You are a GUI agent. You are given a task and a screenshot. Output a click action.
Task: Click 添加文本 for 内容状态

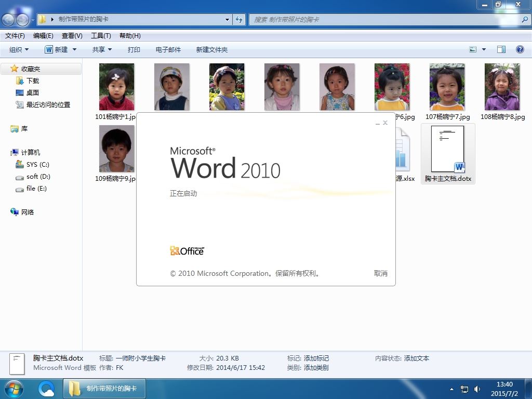click(417, 358)
